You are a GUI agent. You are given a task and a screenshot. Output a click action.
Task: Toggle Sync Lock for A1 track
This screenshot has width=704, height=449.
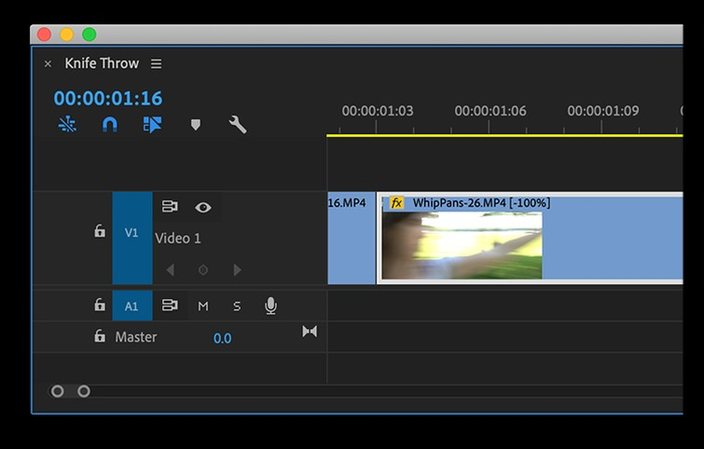point(170,305)
